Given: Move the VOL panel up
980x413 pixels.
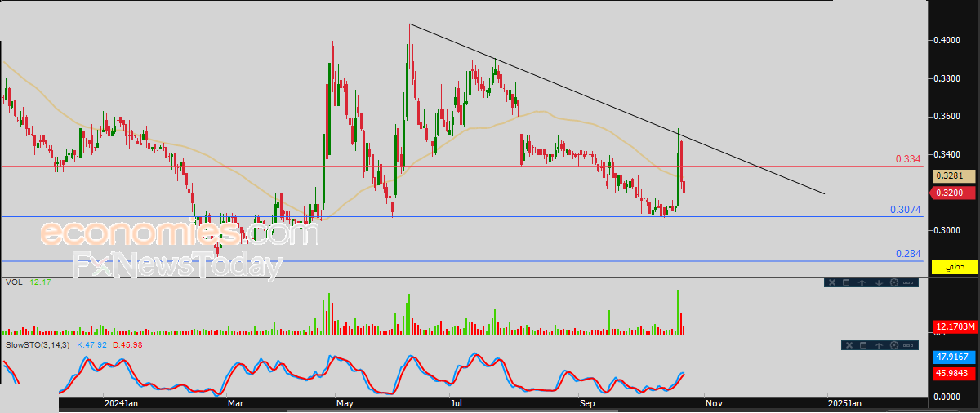Looking at the screenshot, I should (862, 282).
